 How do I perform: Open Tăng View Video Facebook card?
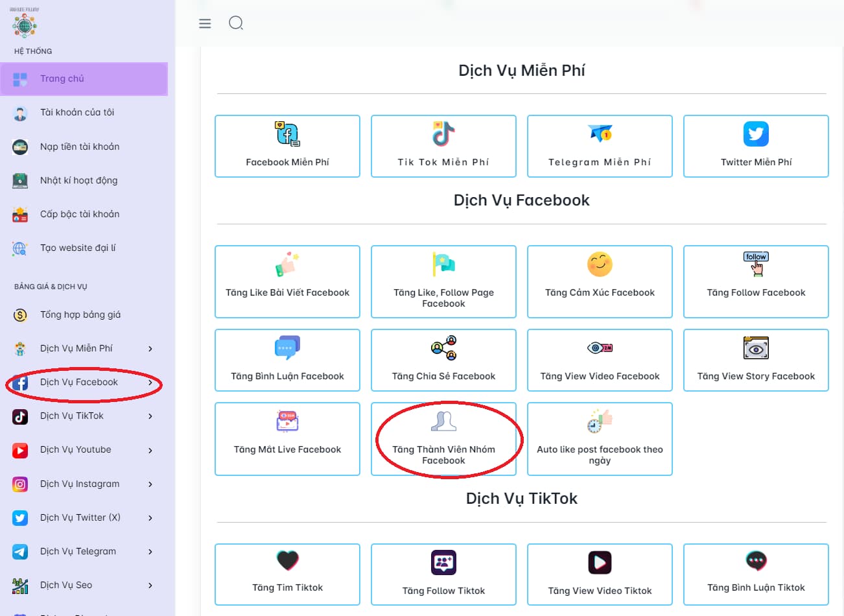pyautogui.click(x=600, y=360)
